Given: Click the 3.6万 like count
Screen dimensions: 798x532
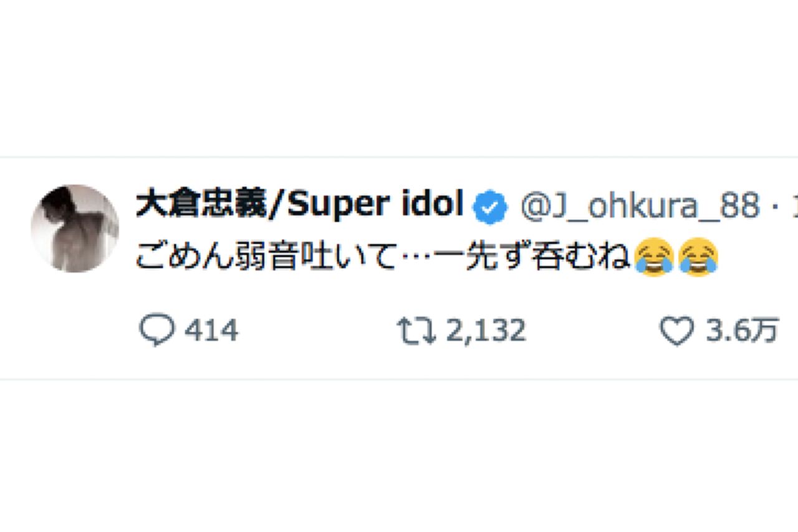Looking at the screenshot, I should point(742,328).
